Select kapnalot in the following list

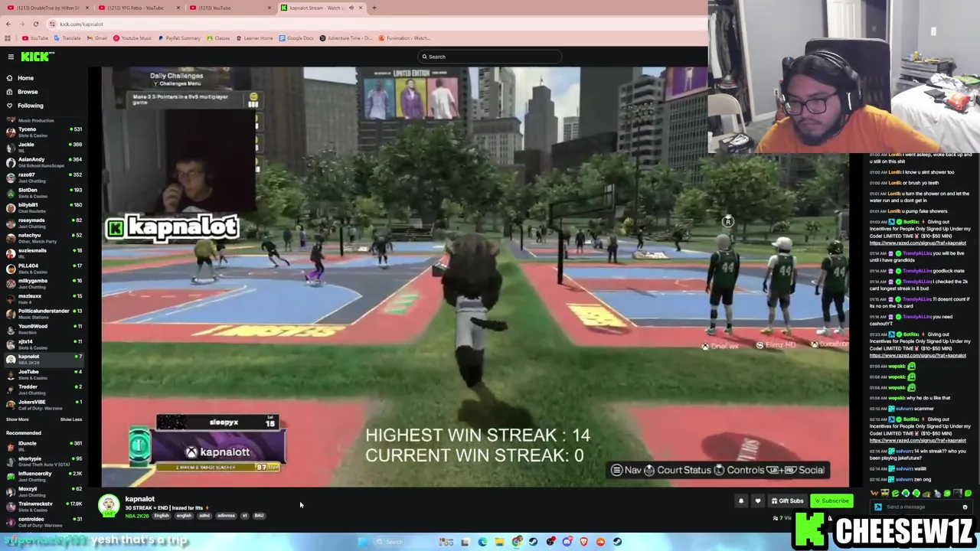tap(43, 359)
